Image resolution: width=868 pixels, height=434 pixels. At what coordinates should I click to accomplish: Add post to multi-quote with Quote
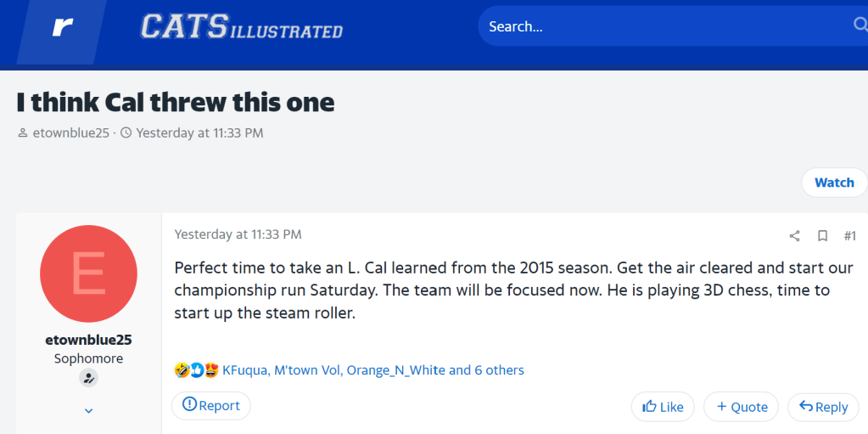741,407
